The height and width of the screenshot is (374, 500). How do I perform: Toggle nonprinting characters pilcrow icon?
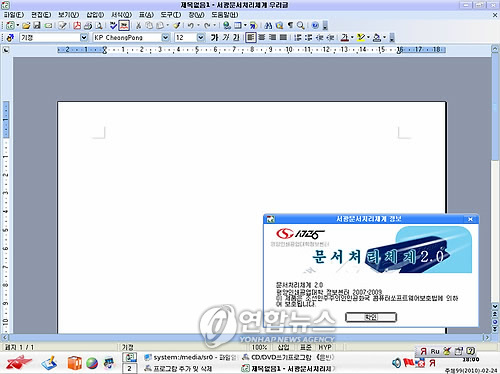[x=291, y=26]
